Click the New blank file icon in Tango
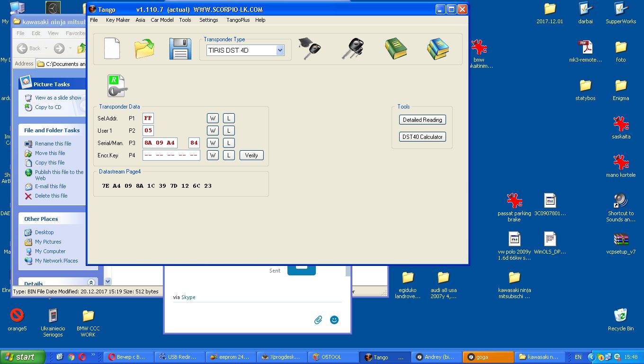This screenshot has height=364, width=644. coord(112,48)
